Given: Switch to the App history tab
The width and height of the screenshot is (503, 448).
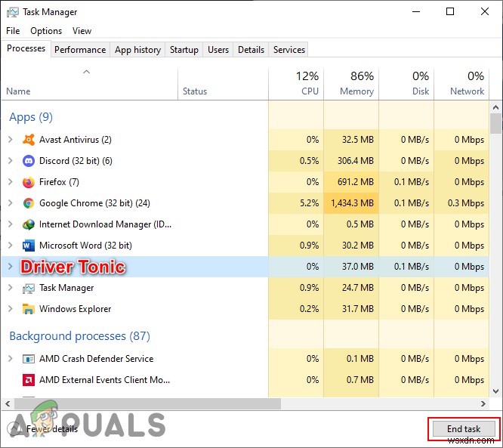Looking at the screenshot, I should click(137, 50).
